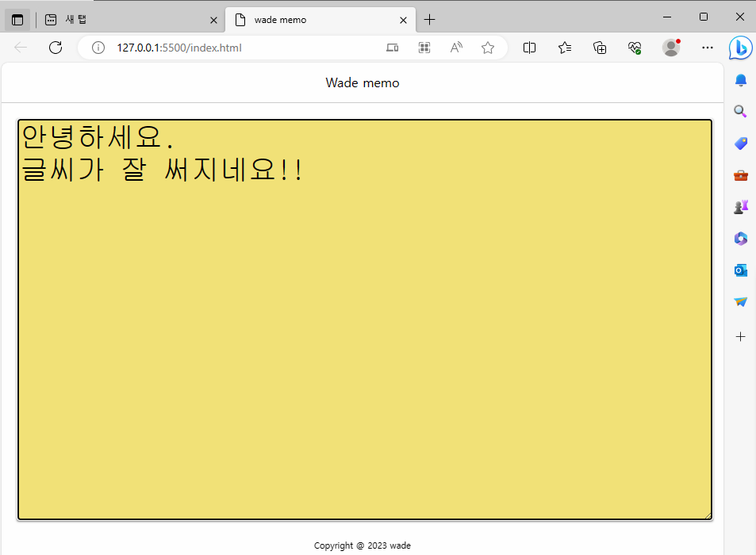Screen dimensions: 756x555
Task: Open Browser essentials
Action: pyautogui.click(x=635, y=48)
